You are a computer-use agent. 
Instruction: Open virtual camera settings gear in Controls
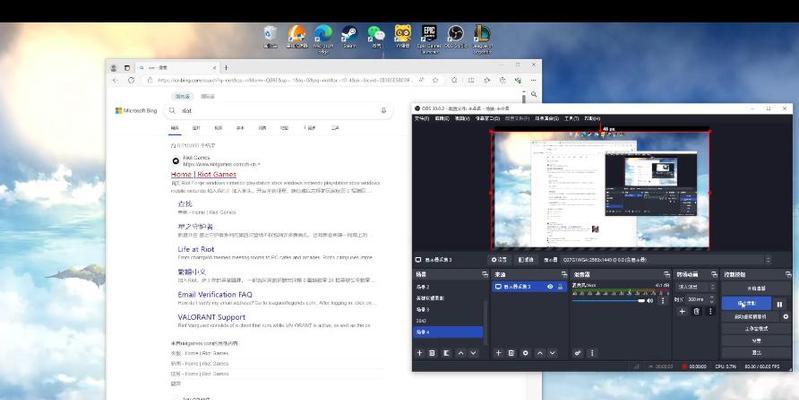click(x=785, y=316)
